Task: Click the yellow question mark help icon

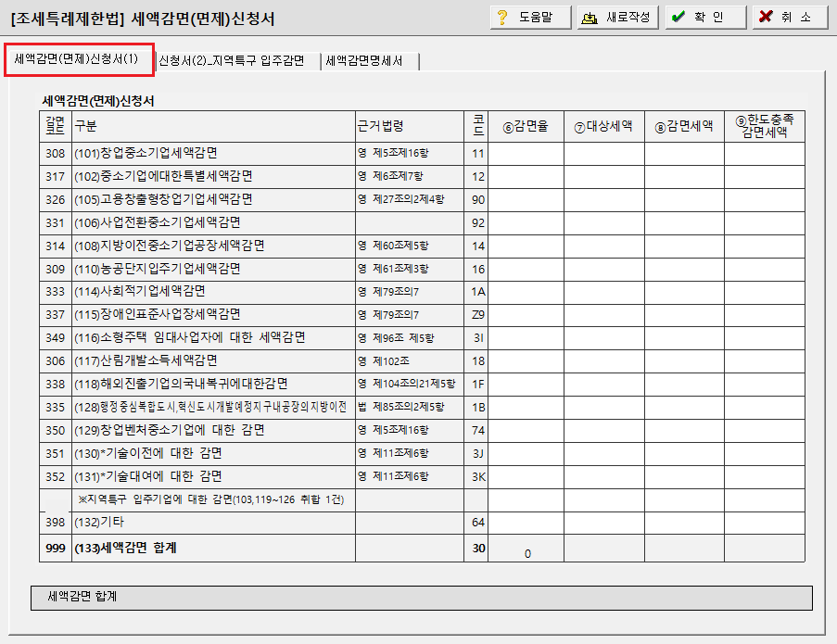Action: 501,17
